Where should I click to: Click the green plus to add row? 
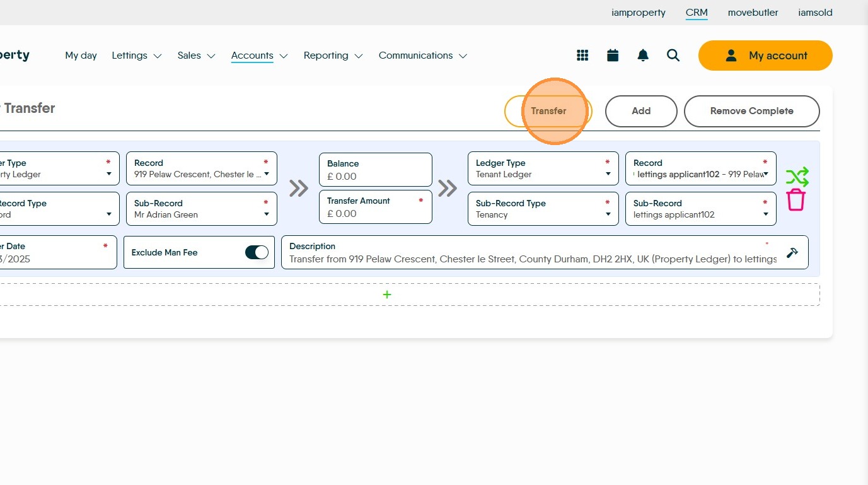[x=387, y=295]
